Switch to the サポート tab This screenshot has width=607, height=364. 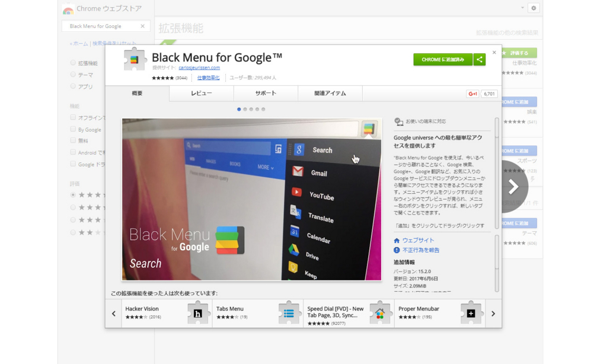pos(266,93)
